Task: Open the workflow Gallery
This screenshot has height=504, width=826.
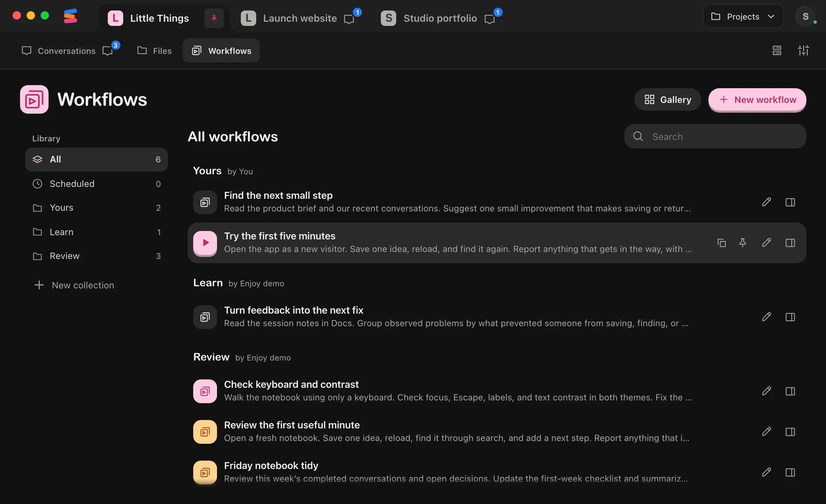Action: [668, 100]
